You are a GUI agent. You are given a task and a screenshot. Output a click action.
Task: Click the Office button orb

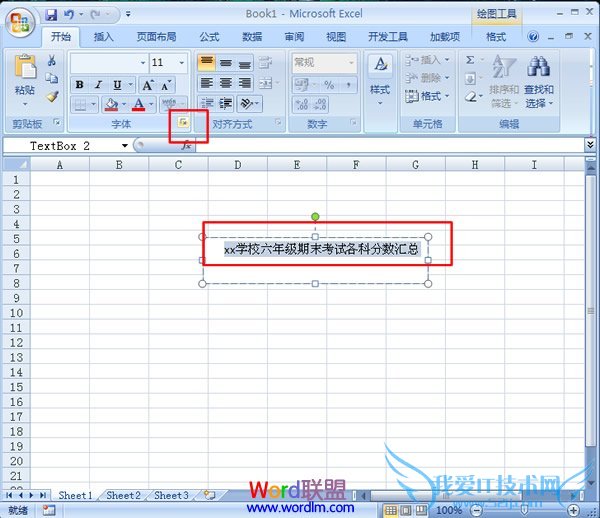(20, 22)
